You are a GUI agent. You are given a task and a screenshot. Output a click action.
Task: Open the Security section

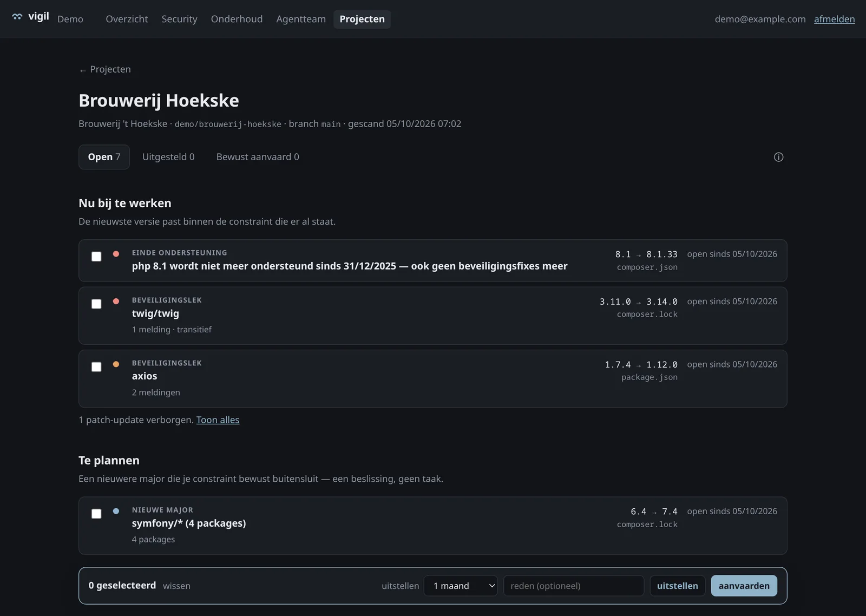(x=179, y=19)
